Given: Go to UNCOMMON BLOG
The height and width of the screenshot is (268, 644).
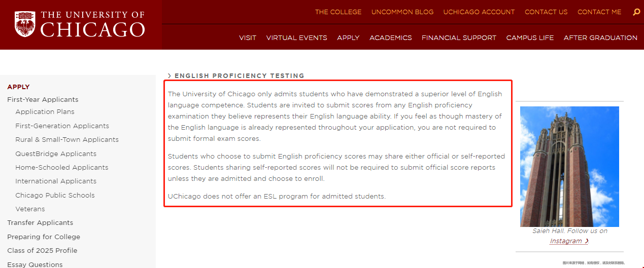Looking at the screenshot, I should tap(402, 12).
